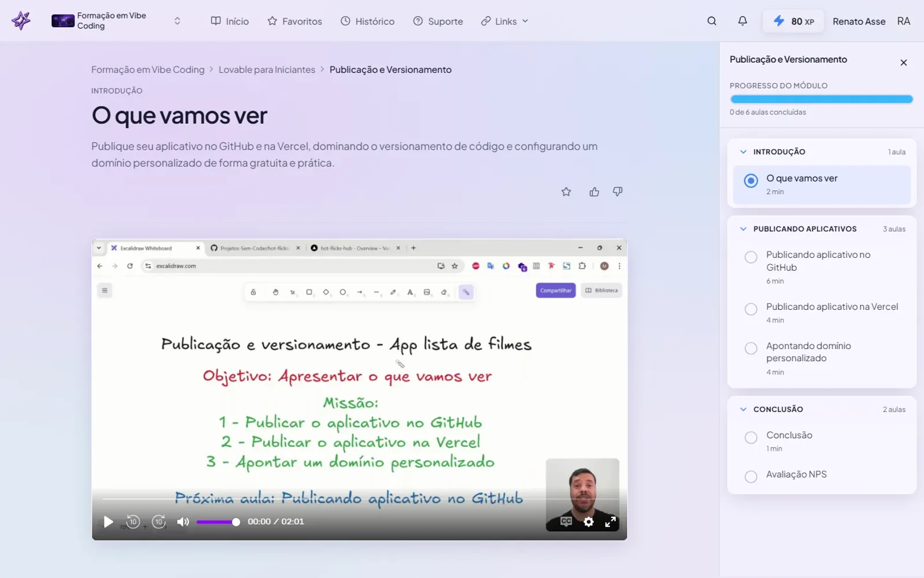Select Apontando domínio personalizado lesson

[822, 358]
